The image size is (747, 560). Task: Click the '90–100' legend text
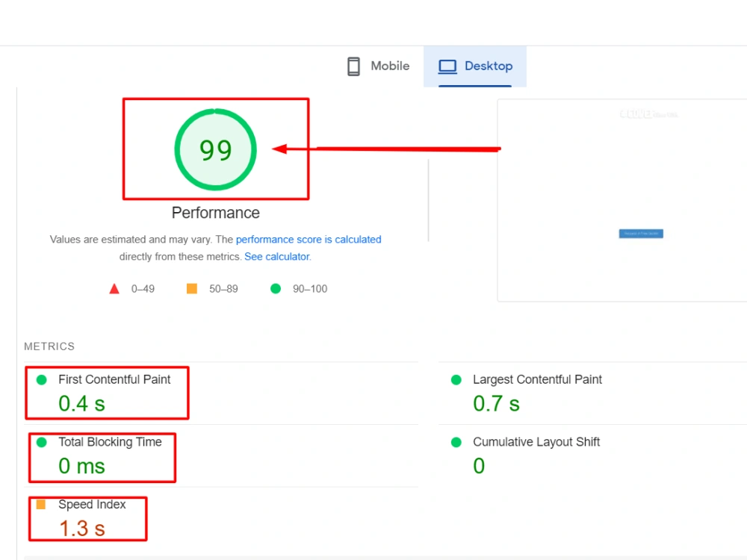pyautogui.click(x=310, y=289)
